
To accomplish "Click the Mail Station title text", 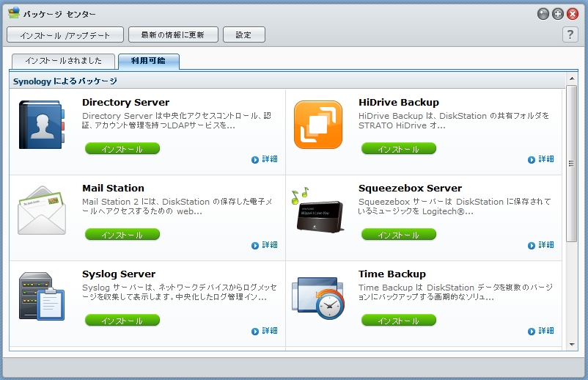I will click(113, 189).
